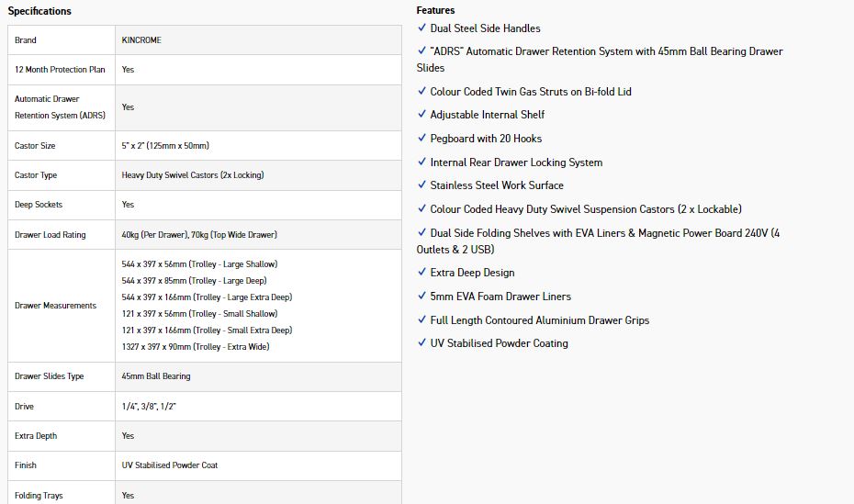
Task: Click the checkmark beside Stainless Steel Work Surface
Action: [x=421, y=185]
